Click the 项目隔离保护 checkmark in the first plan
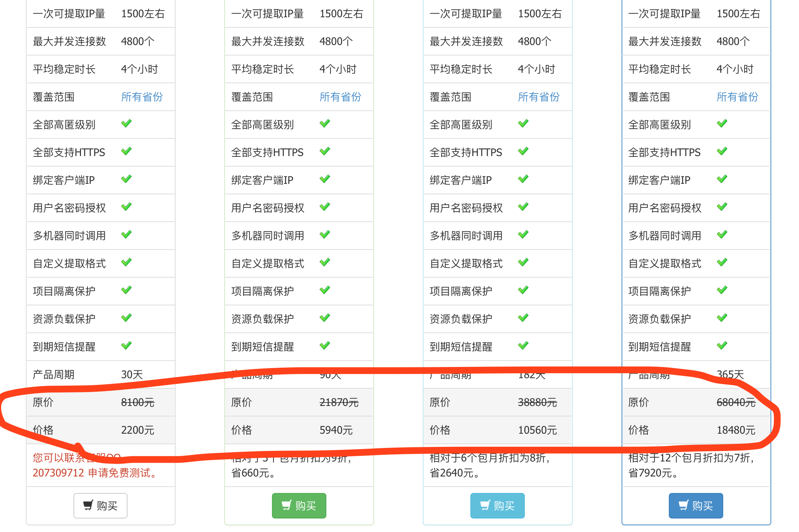 [x=126, y=290]
